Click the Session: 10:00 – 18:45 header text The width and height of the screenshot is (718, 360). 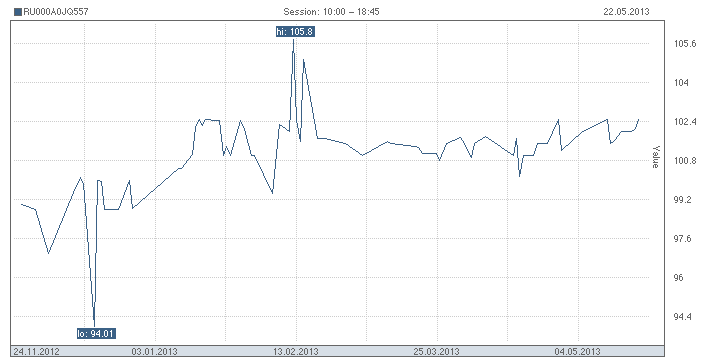[x=331, y=12]
